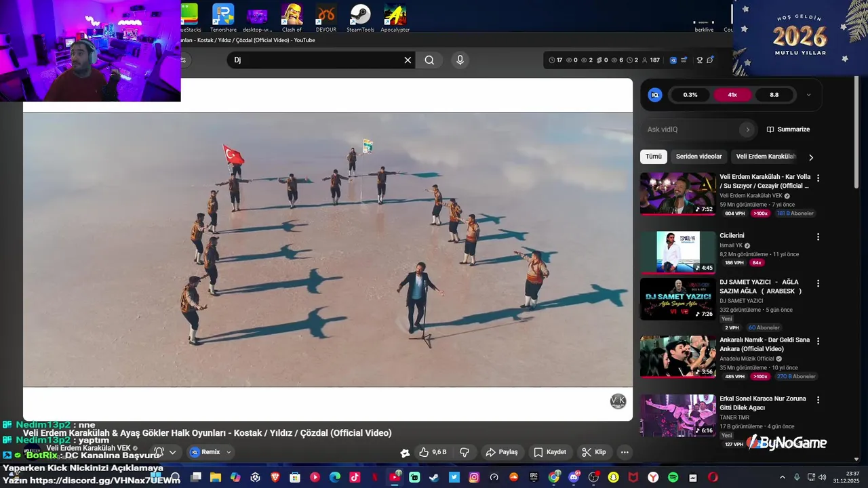Screen dimensions: 868x488
Task: Open Microsoft Edge from taskbar
Action: 335,477
